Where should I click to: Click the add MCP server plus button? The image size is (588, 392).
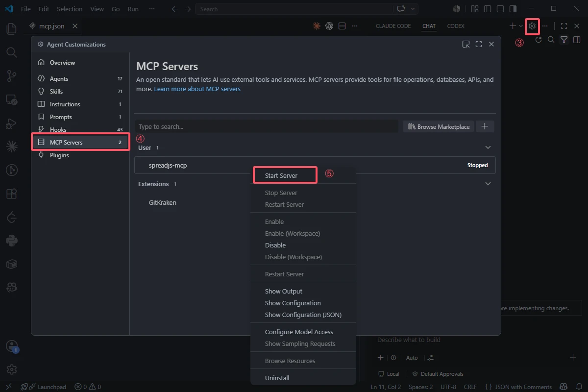485,126
